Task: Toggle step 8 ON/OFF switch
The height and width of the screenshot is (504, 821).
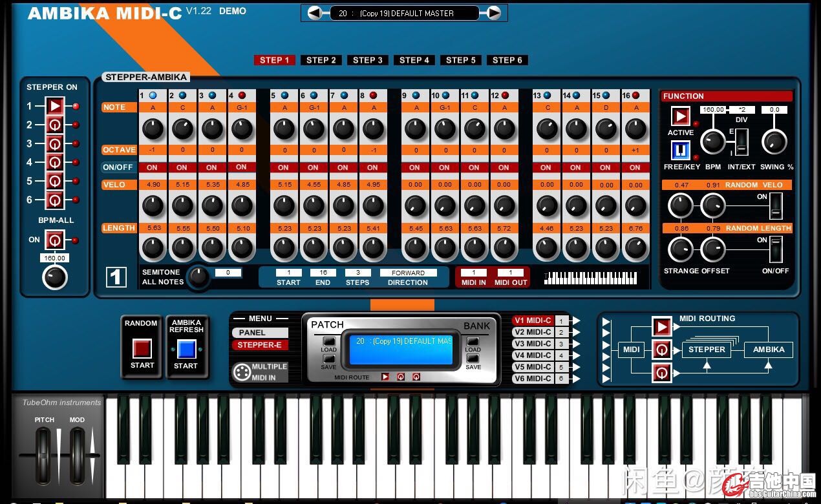Action: click(373, 167)
